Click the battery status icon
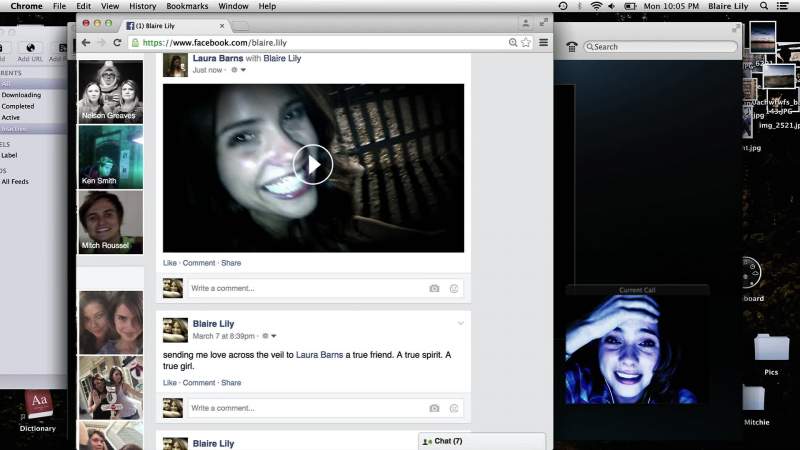 (x=630, y=6)
